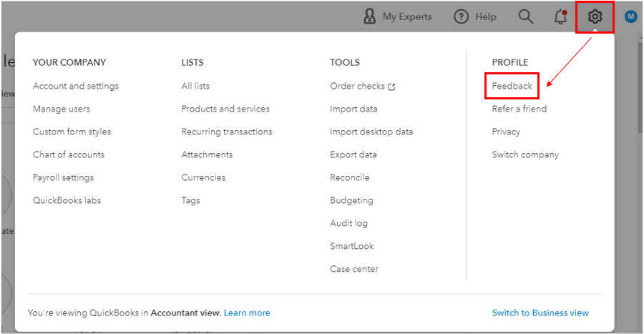
Task: Open the Reconcile tool
Action: [349, 177]
